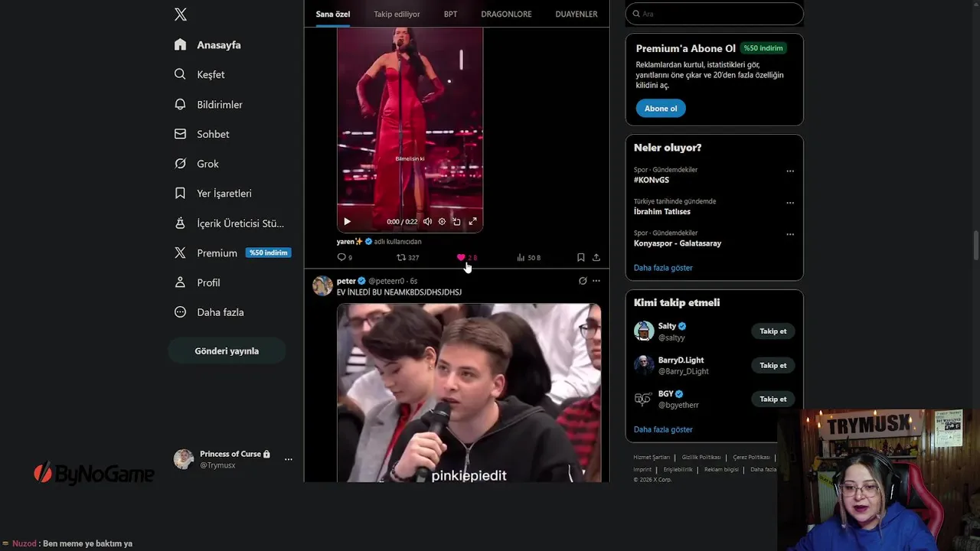Open the pinkiepiedit video in peter's post
The height and width of the screenshot is (551, 980).
pos(469,393)
